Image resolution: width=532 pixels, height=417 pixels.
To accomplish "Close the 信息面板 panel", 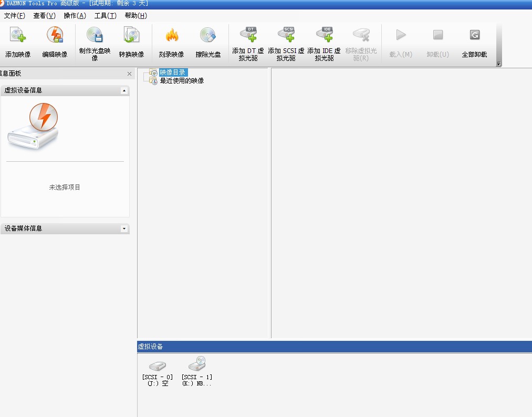I will click(129, 74).
